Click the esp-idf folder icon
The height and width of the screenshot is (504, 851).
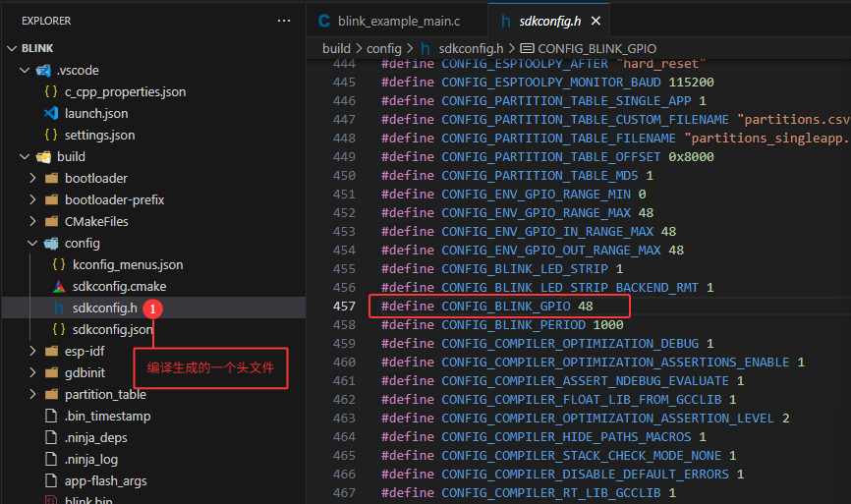(x=51, y=352)
